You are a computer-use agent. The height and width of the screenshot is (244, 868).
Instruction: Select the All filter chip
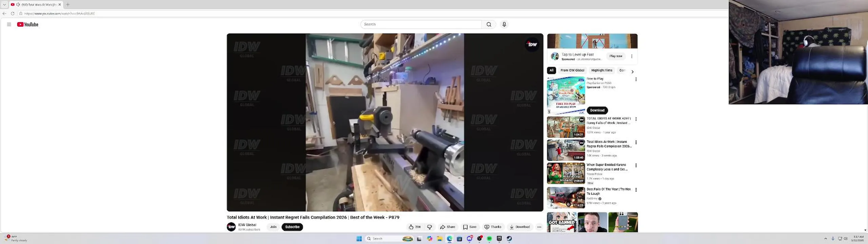(x=551, y=70)
